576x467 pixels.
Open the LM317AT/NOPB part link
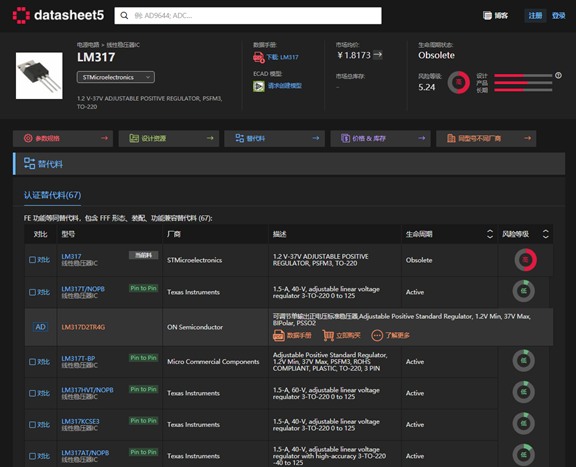pyautogui.click(x=85, y=453)
